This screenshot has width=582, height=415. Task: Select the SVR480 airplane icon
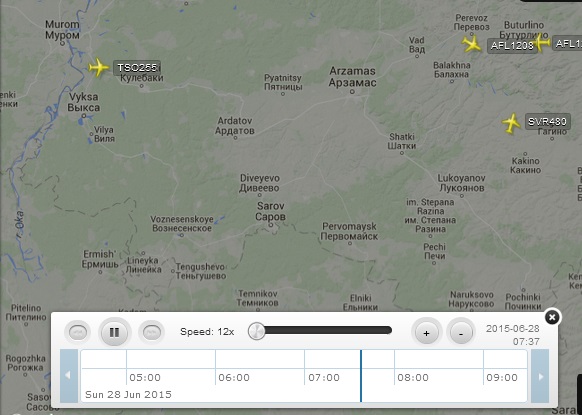(x=511, y=123)
